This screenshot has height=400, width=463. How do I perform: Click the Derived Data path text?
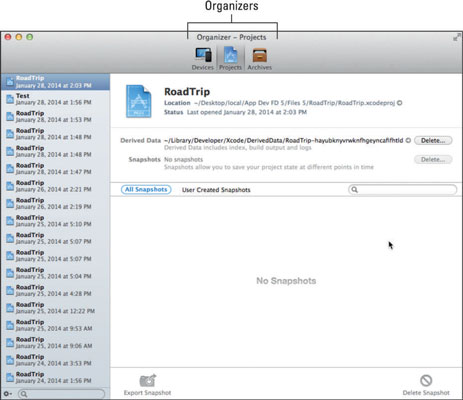tap(284, 140)
